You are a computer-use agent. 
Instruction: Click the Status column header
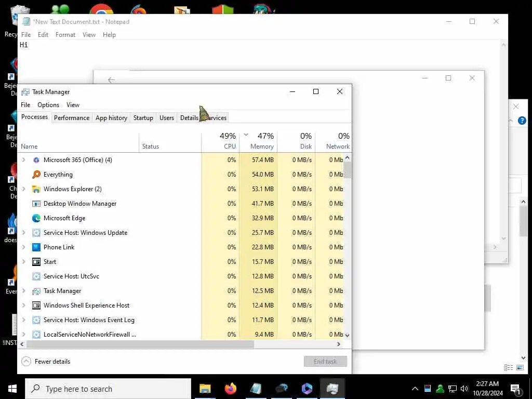[170, 141]
